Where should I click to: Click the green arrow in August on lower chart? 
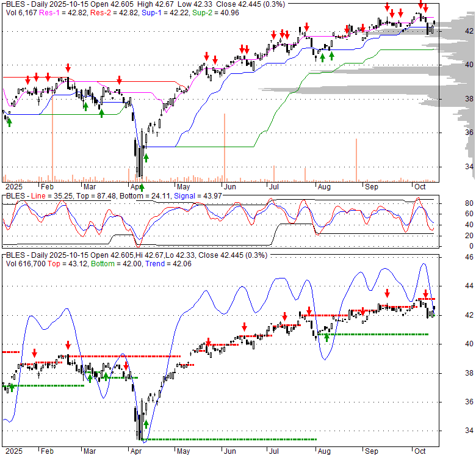click(x=326, y=336)
